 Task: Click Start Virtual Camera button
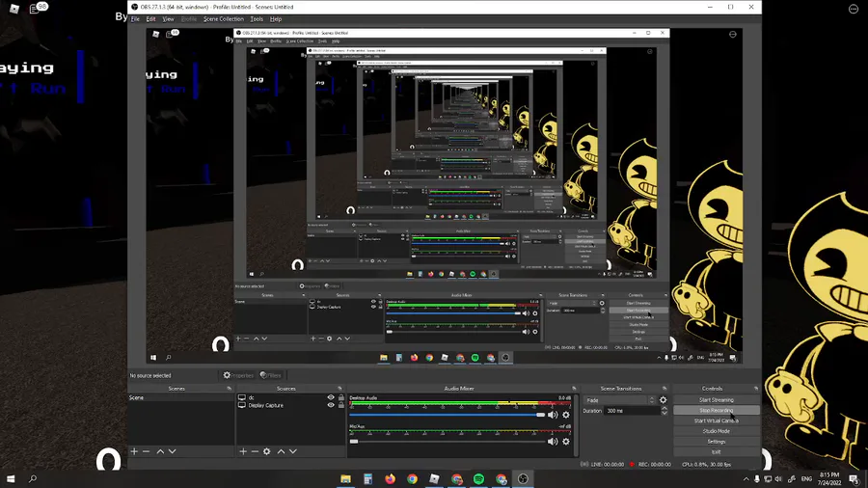pyautogui.click(x=717, y=420)
